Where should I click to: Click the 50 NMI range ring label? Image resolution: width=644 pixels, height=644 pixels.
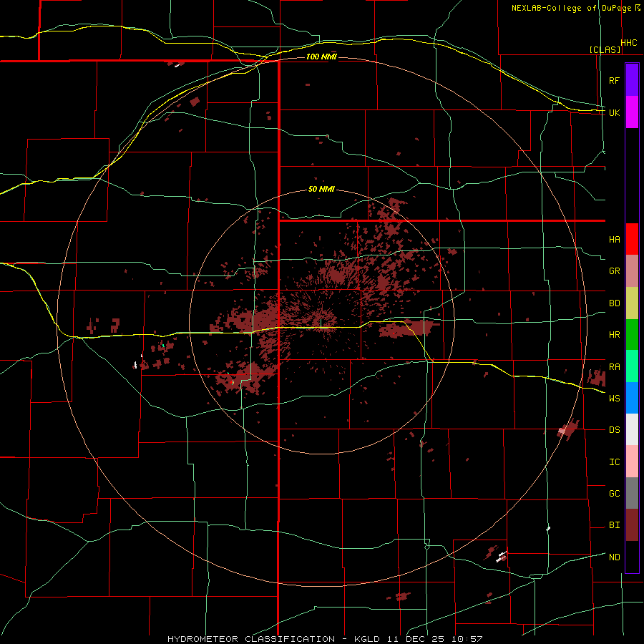321,190
